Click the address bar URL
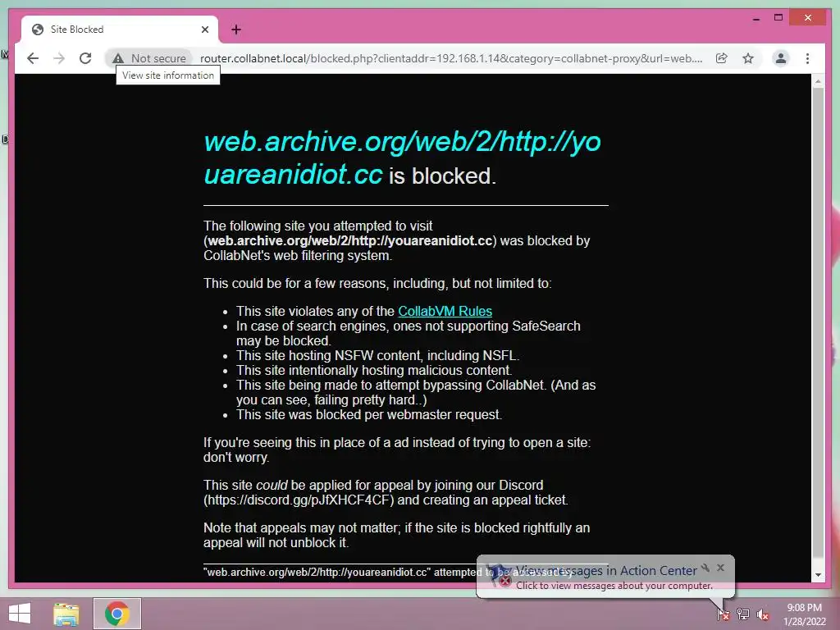 coord(451,58)
